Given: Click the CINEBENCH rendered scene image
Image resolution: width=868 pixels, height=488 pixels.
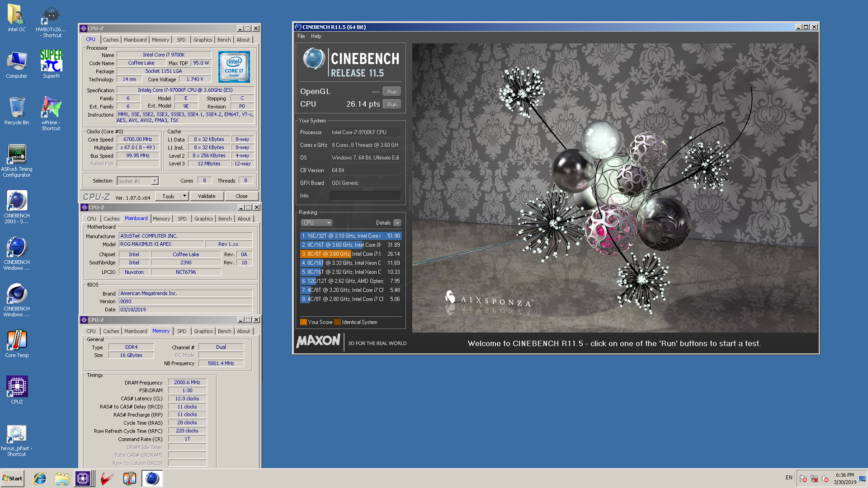Looking at the screenshot, I should tap(615, 188).
